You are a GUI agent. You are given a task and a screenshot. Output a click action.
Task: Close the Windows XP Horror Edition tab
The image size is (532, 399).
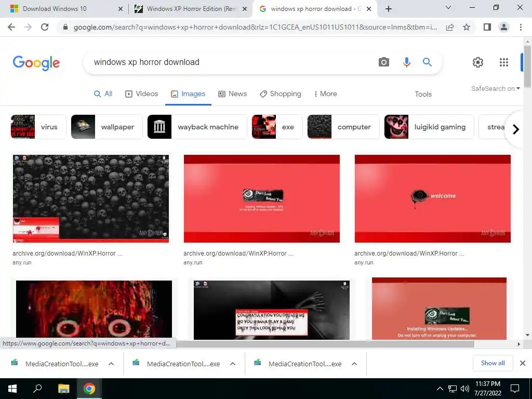point(244,9)
